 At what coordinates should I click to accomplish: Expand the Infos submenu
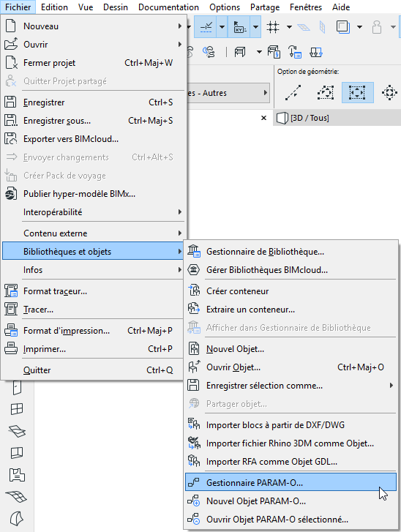coord(94,270)
